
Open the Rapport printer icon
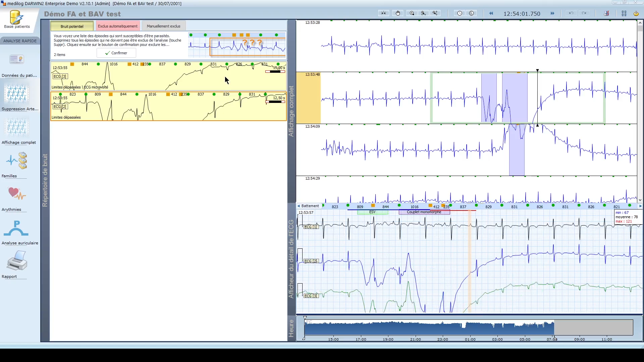tap(17, 261)
